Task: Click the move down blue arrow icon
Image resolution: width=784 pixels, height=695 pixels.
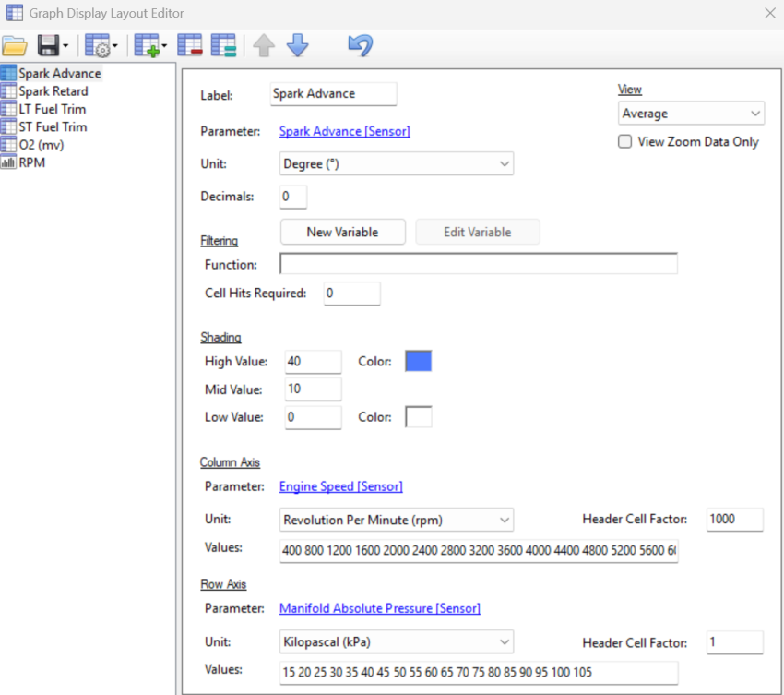Action: pyautogui.click(x=297, y=45)
